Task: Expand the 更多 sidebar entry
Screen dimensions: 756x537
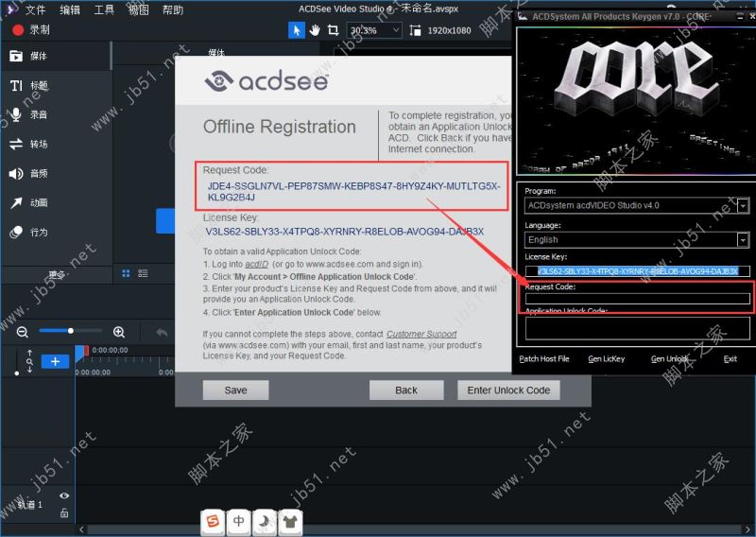Action: (x=57, y=275)
